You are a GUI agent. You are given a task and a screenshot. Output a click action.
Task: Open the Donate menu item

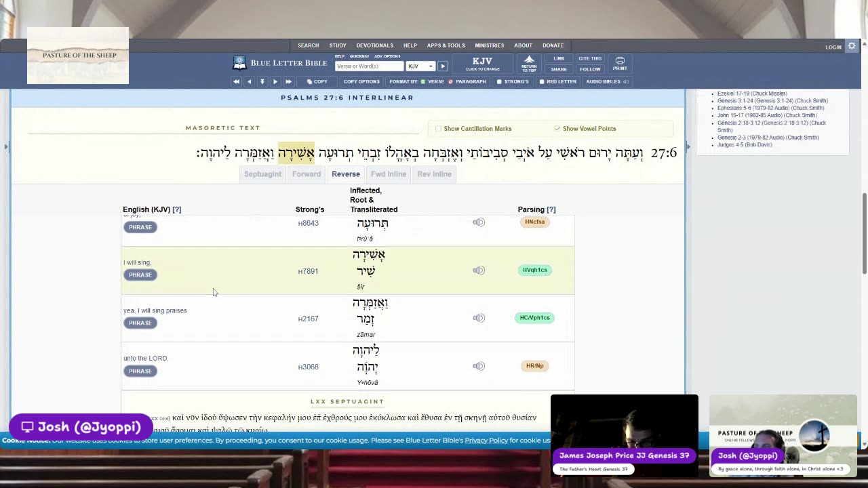tap(553, 45)
